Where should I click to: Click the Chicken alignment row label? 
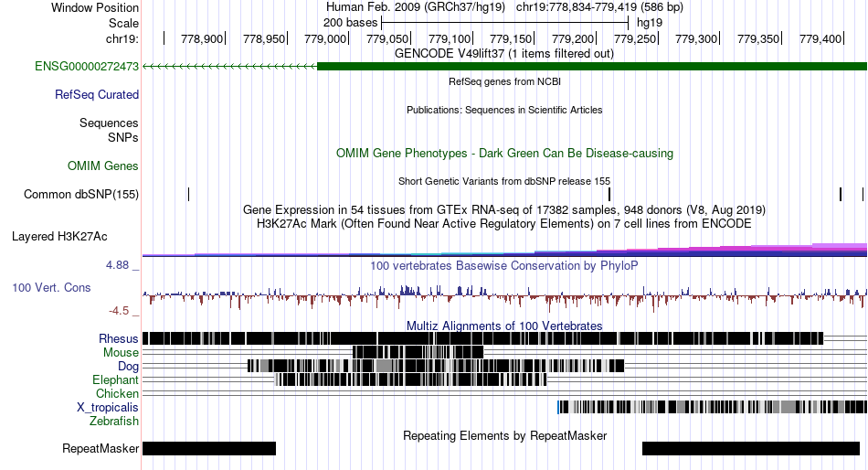pos(117,393)
